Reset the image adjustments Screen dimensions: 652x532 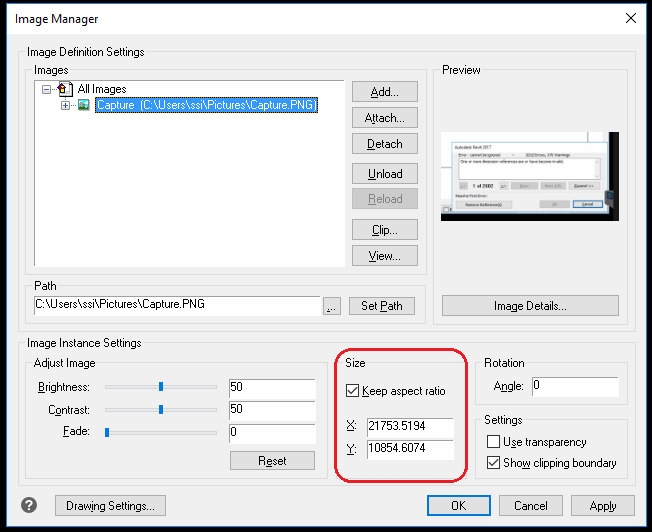coord(272,461)
